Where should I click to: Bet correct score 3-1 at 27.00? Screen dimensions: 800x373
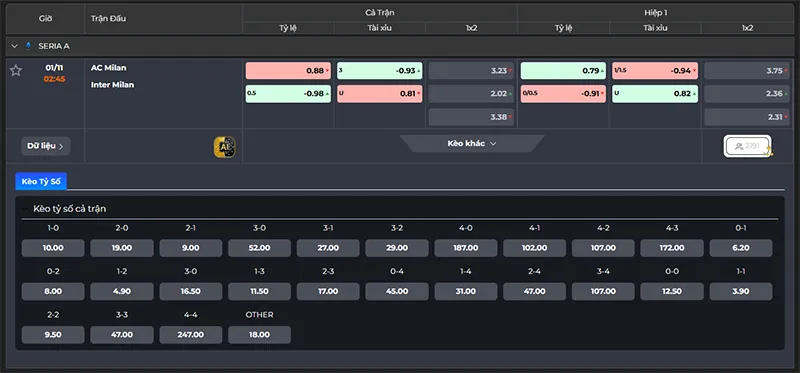[328, 248]
